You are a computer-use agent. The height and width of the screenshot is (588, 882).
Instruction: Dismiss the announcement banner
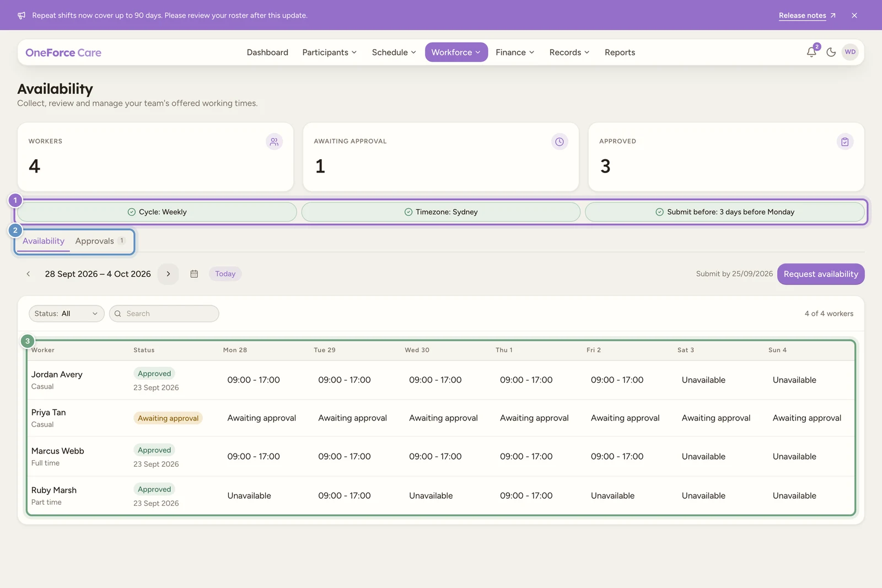[854, 15]
